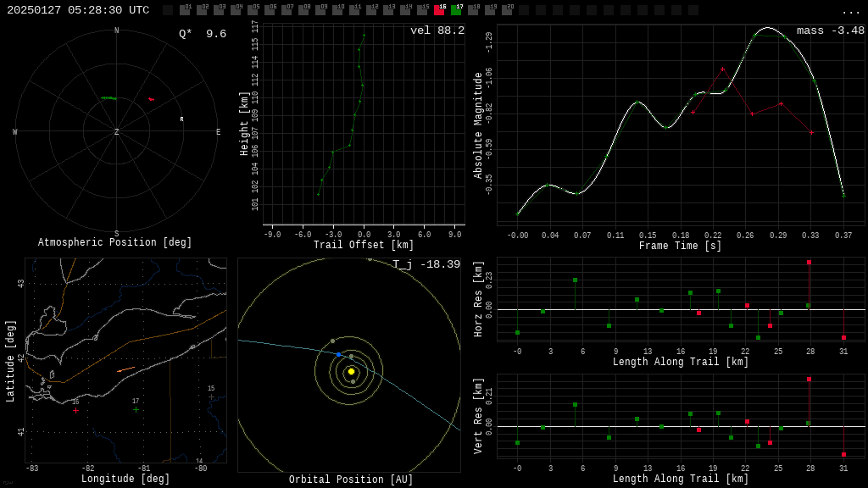This screenshot has width=868, height=488.
Task: Click the green meteor track in sky plot
Action: click(x=108, y=98)
